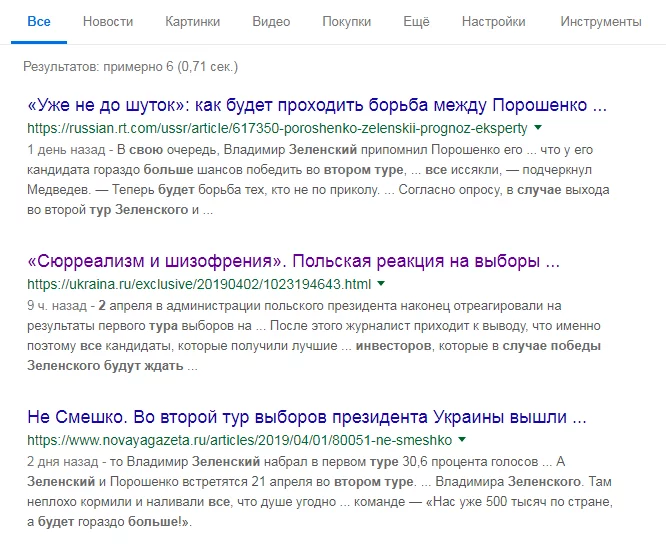This screenshot has width=666, height=545.
Task: Open the «Сюрреализм и шизофрения» result link
Action: 293,261
